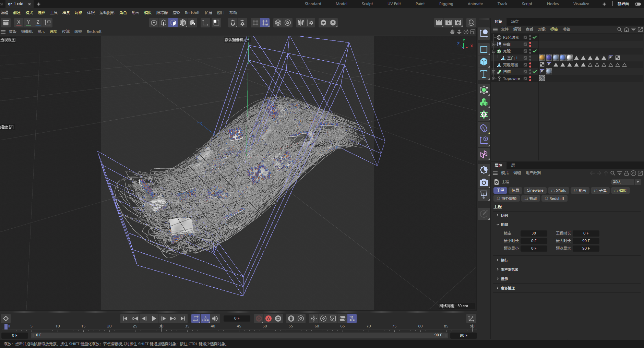Lock the Attribute Manager element
Viewport: 644px width, 348px height.
click(627, 173)
